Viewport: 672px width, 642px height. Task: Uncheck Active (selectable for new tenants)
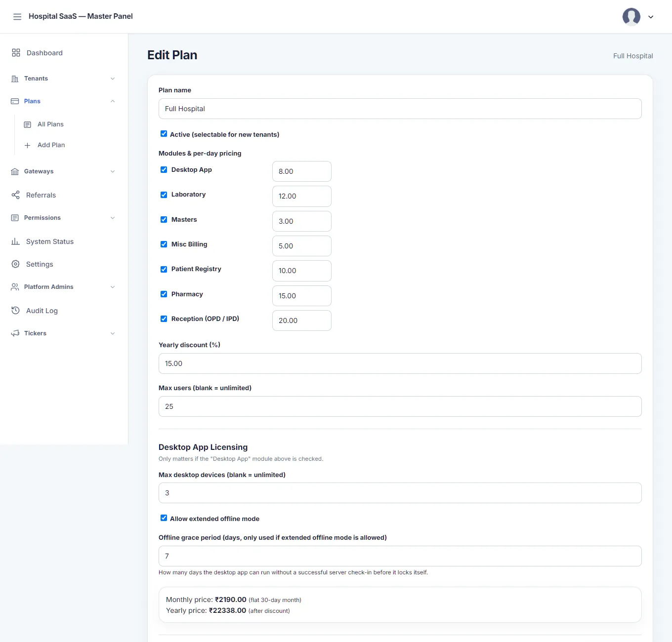point(164,134)
